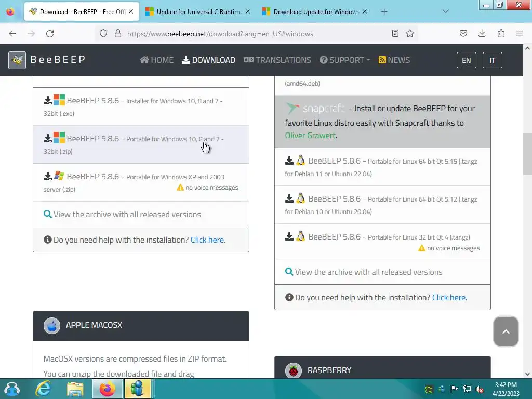Open the taskbar clock showing 3:42 PM

(506, 389)
